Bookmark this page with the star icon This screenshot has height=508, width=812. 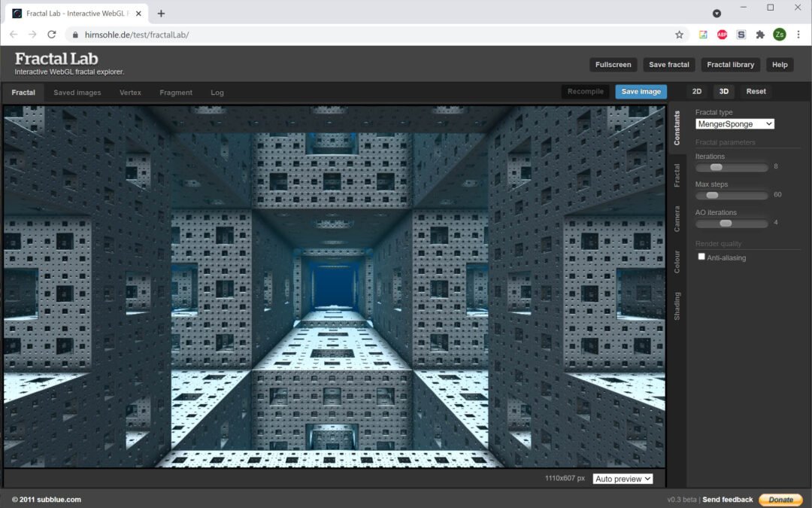click(x=679, y=35)
